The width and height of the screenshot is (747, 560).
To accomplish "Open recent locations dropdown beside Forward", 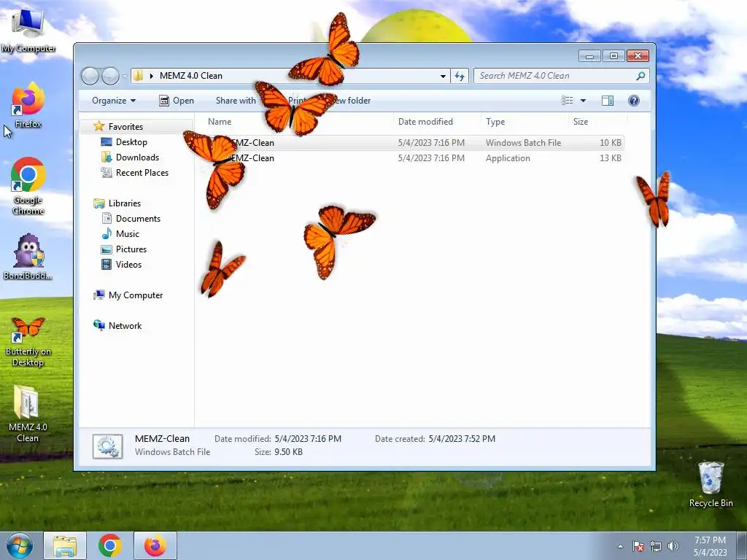I will click(x=125, y=76).
